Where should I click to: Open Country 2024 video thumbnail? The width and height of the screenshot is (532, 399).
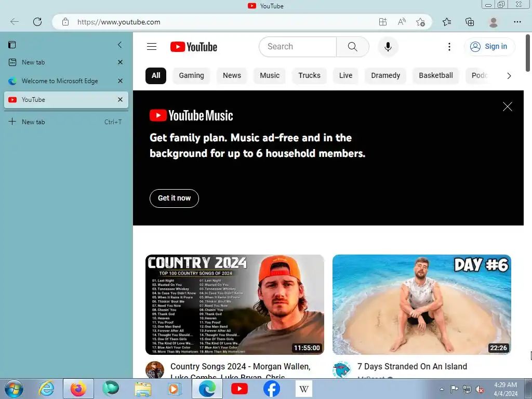click(x=235, y=304)
